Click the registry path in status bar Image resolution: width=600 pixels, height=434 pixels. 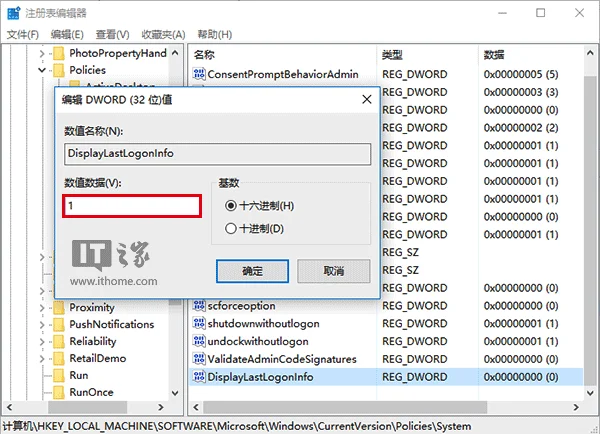(237, 426)
